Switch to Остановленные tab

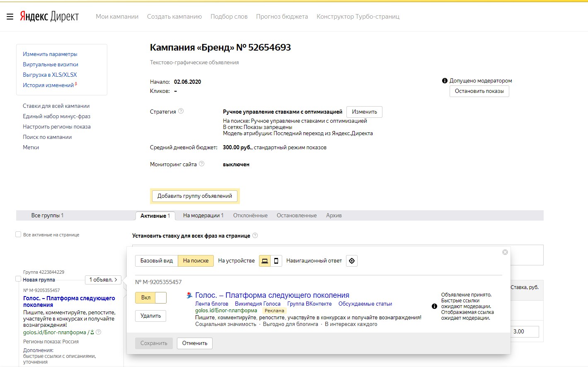(x=297, y=215)
